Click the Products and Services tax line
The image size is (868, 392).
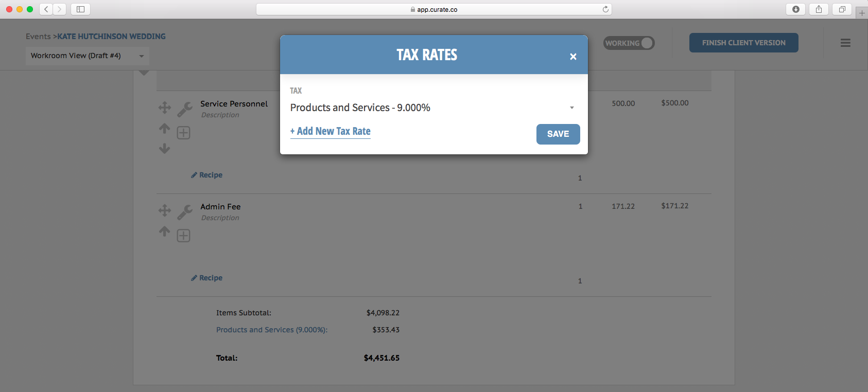pos(272,330)
